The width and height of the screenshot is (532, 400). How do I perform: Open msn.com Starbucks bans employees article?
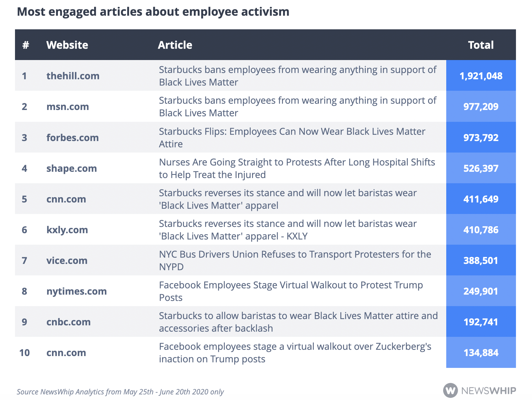click(x=297, y=106)
